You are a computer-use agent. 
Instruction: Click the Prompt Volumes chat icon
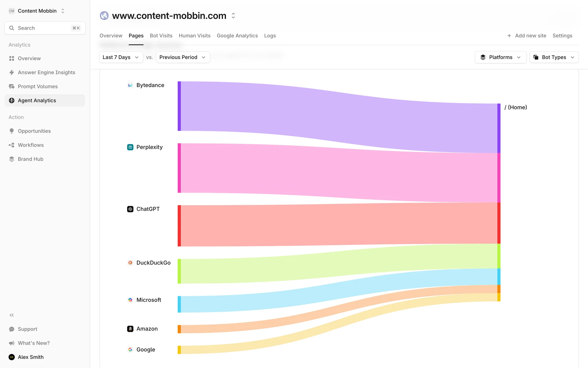click(12, 86)
